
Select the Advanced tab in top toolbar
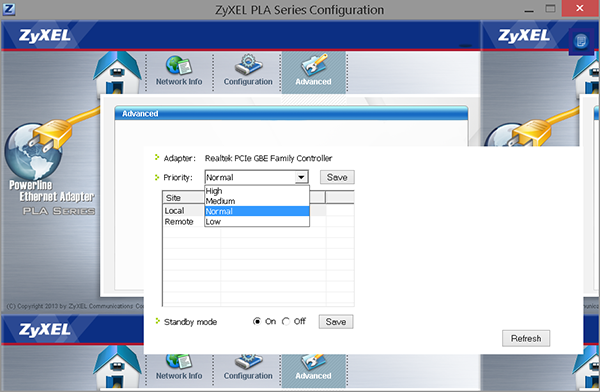[314, 72]
